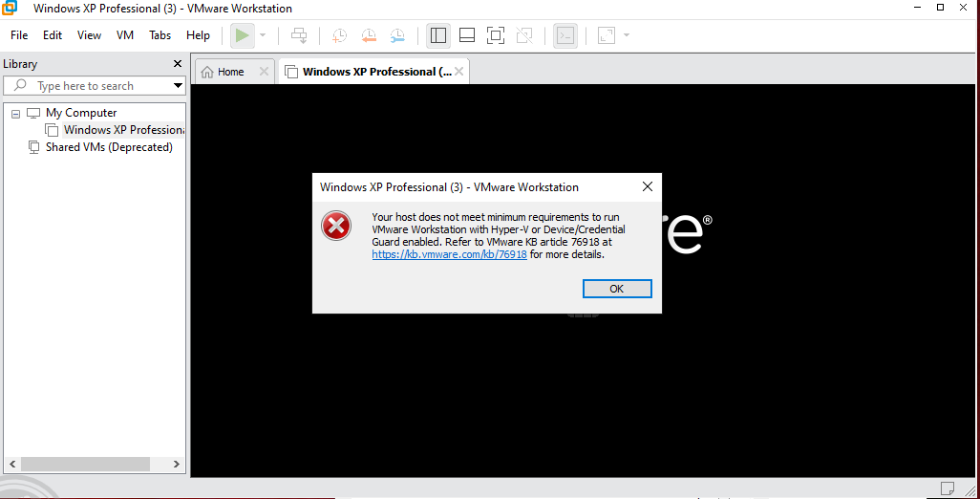
Task: Click OK in the error dialog
Action: tap(617, 289)
